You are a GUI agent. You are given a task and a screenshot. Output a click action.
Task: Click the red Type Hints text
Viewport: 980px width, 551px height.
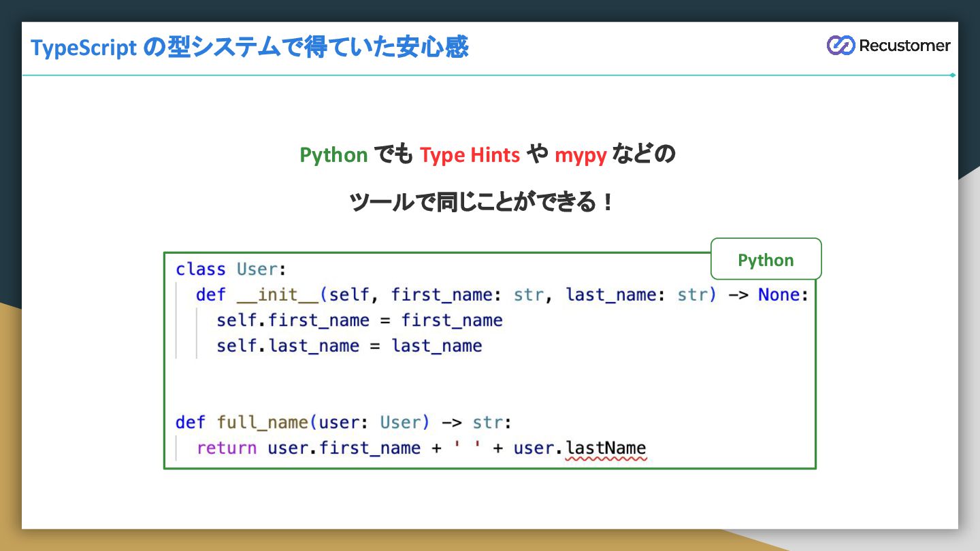pyautogui.click(x=470, y=155)
